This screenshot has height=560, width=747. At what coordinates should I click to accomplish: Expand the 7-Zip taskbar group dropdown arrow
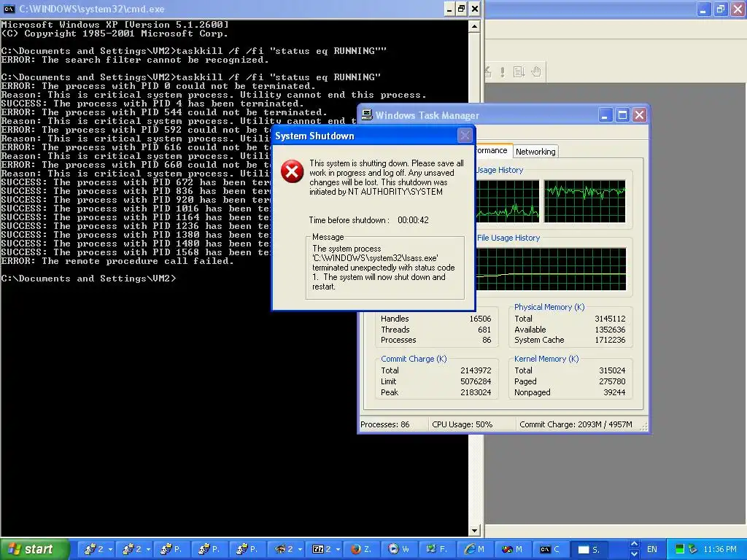338,549
